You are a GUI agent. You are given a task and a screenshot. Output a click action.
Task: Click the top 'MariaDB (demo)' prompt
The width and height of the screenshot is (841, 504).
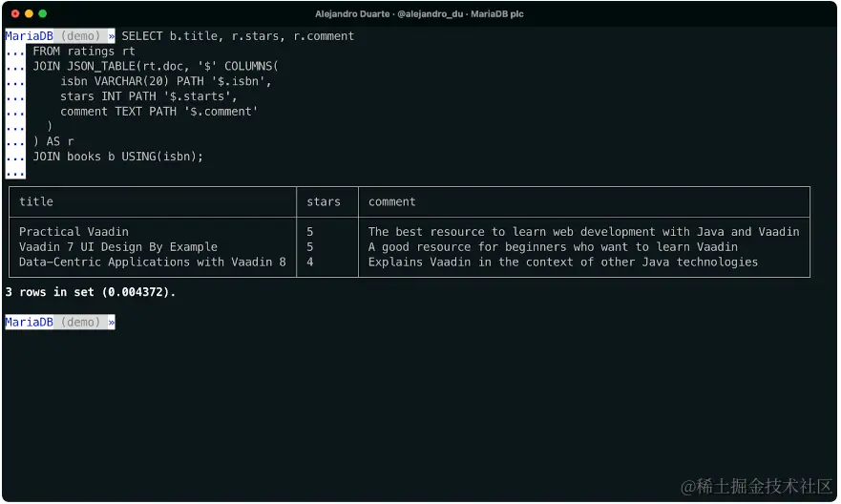[59, 36]
